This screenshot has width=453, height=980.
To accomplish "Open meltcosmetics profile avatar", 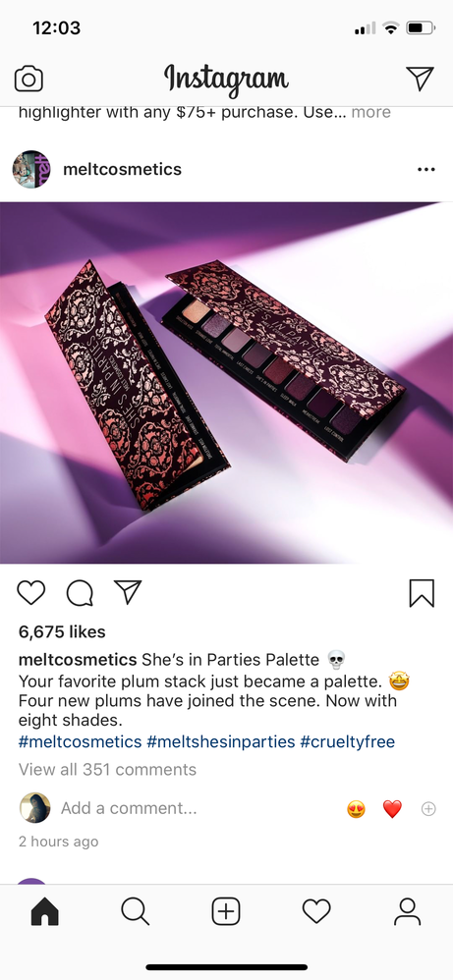I will pos(31,169).
